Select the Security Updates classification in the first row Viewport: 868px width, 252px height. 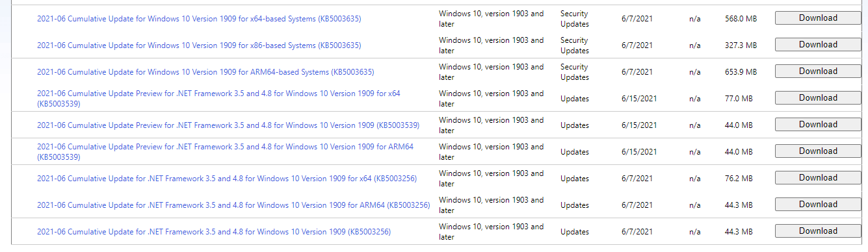click(x=575, y=19)
